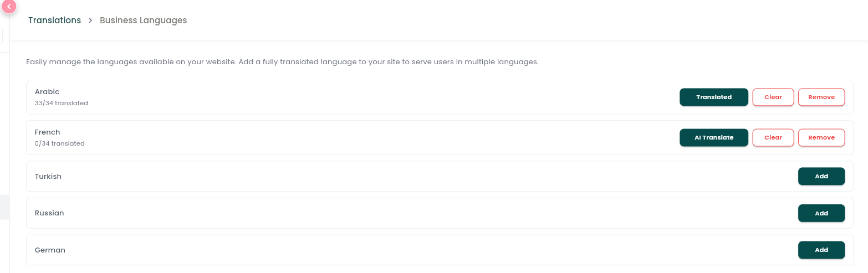Add German language
Viewport: 868px width, 273px height.
821,250
